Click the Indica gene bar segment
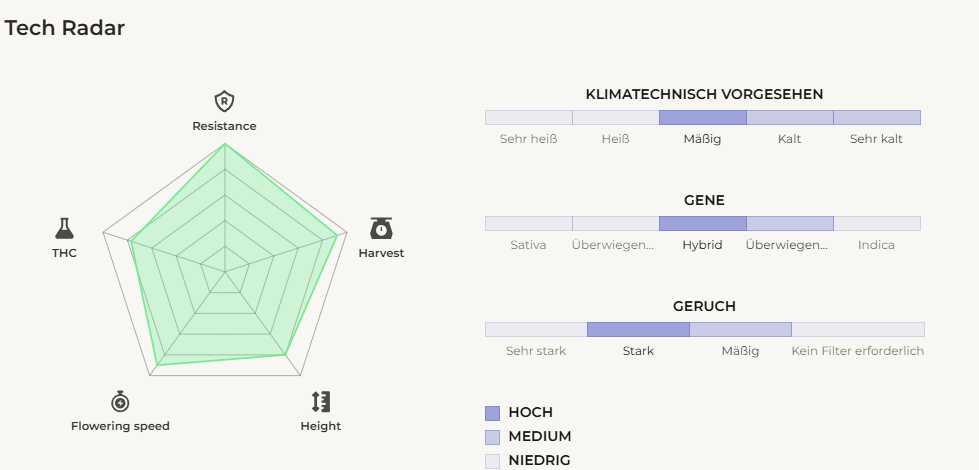Viewport: 979px width, 470px height. tap(876, 224)
